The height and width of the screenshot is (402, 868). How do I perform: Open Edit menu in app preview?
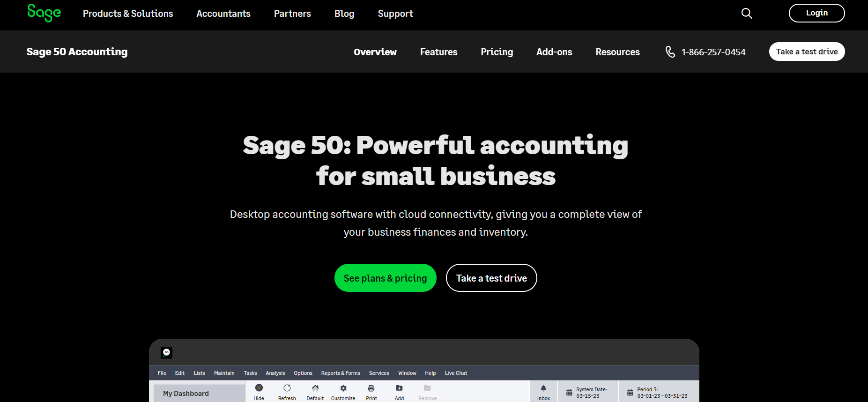pyautogui.click(x=180, y=373)
